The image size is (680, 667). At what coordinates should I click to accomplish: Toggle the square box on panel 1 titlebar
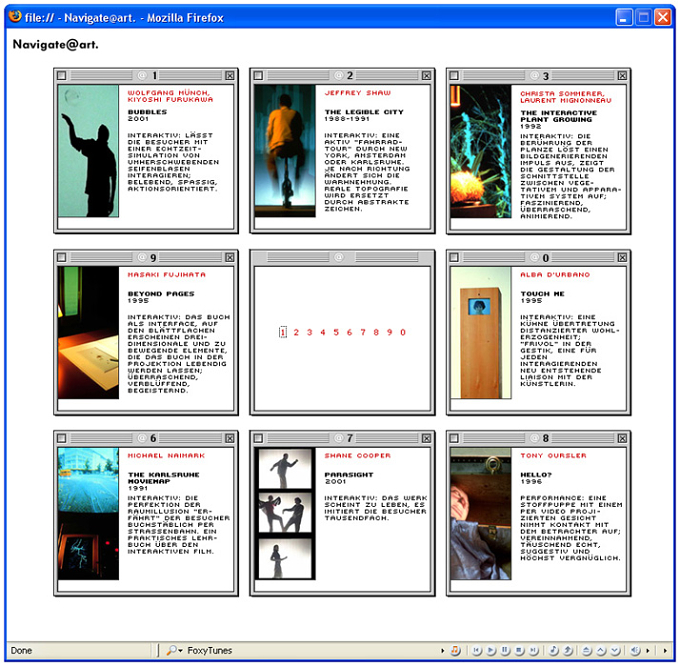[x=62, y=75]
